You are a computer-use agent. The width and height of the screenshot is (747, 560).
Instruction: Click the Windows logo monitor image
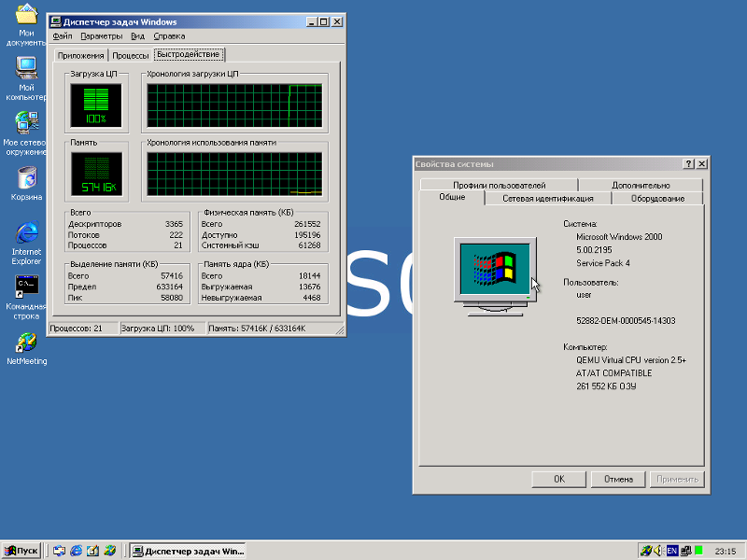(x=496, y=276)
